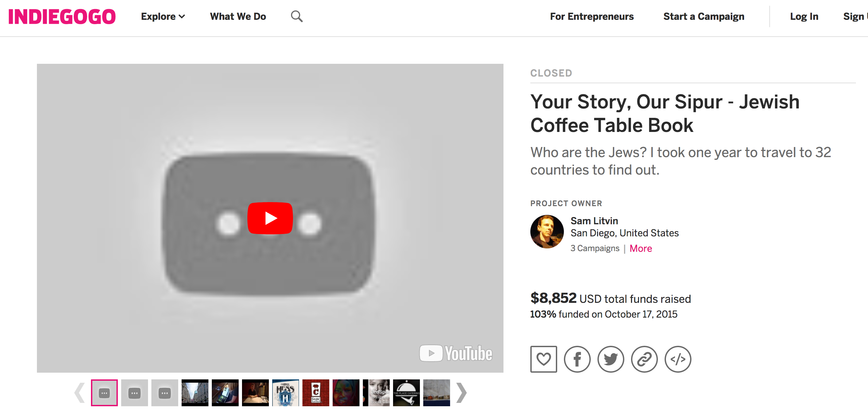Click the '103% funded on October 17, 2015' text
868x419 pixels.
(x=604, y=314)
